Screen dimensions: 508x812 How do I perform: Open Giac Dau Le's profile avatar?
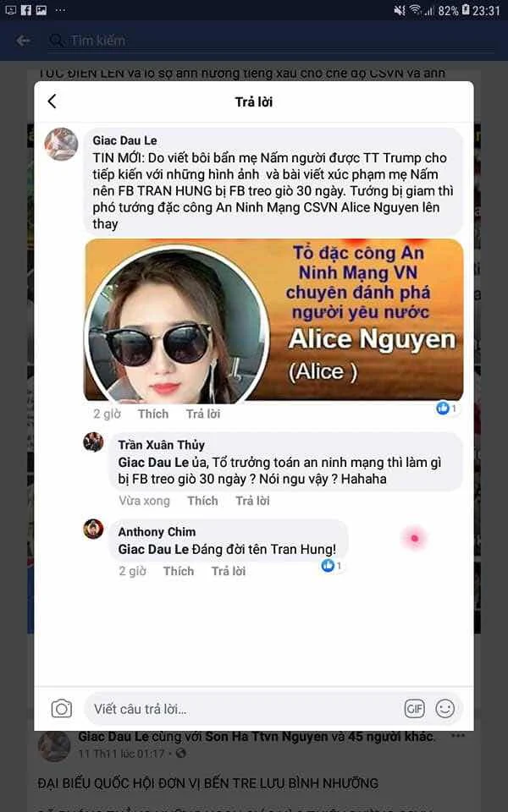pos(61,145)
